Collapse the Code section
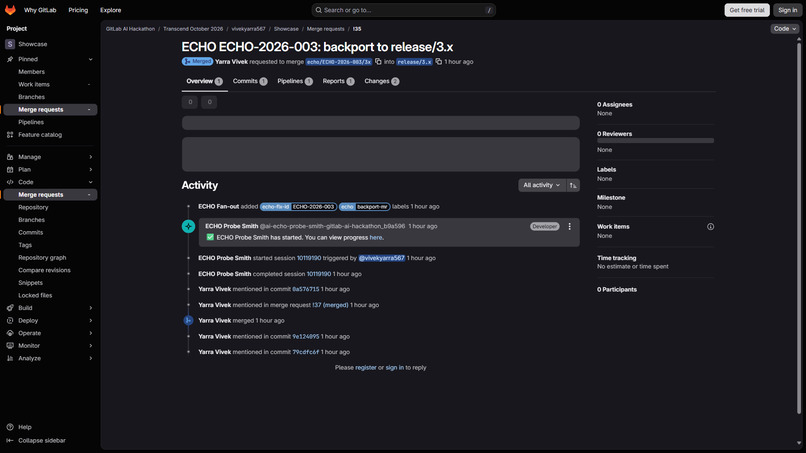Viewport: 806px width, 453px height. coord(90,182)
